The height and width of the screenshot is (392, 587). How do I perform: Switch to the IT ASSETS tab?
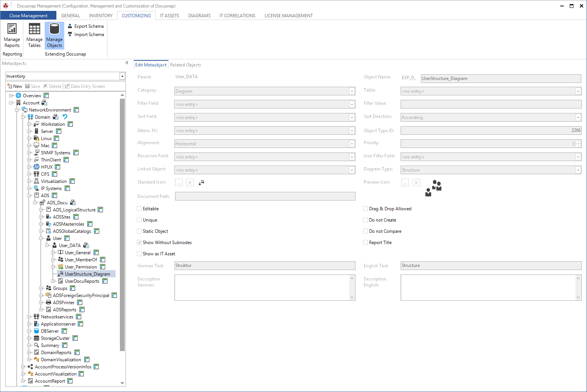click(169, 16)
